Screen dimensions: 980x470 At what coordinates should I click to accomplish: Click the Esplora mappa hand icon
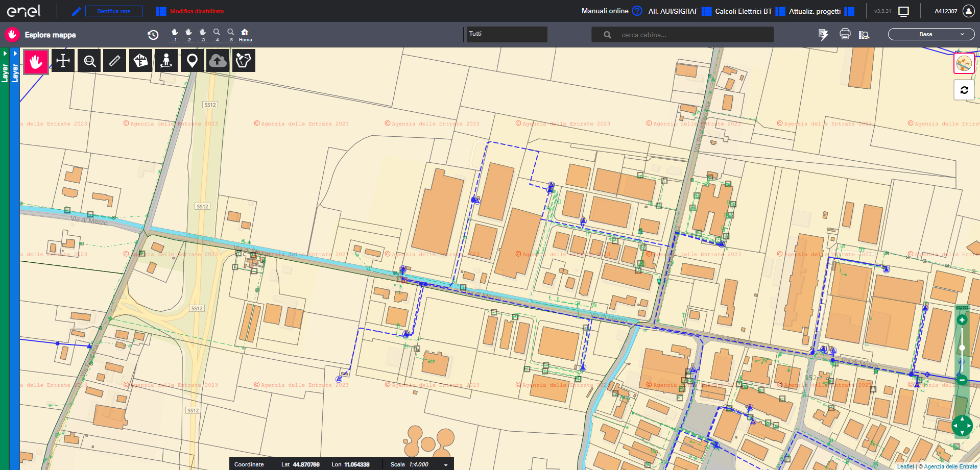[12, 35]
